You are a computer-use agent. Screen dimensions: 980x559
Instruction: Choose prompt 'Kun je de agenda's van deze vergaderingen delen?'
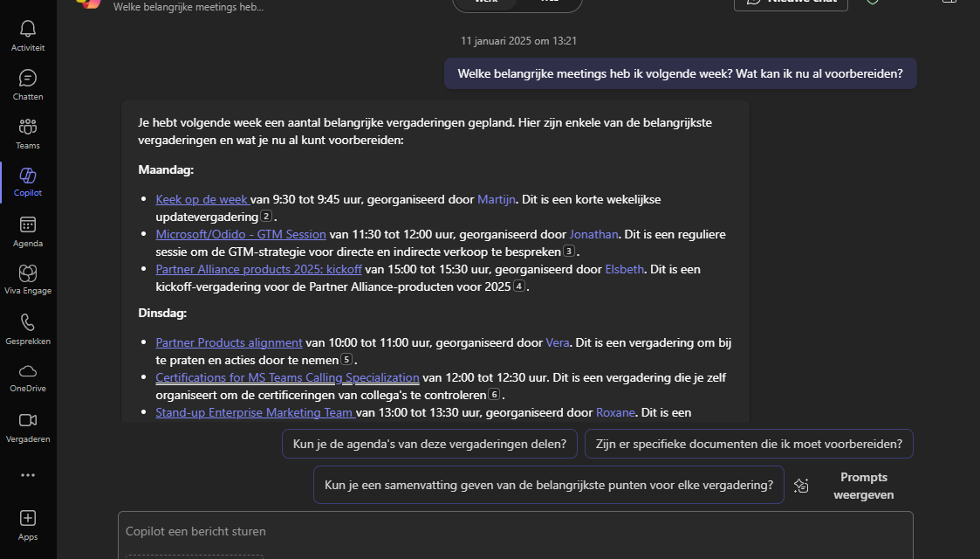pyautogui.click(x=429, y=444)
